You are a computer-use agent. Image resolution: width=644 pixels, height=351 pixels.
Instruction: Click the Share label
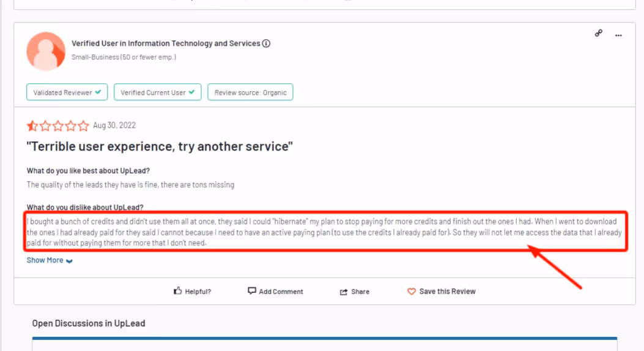click(x=360, y=292)
